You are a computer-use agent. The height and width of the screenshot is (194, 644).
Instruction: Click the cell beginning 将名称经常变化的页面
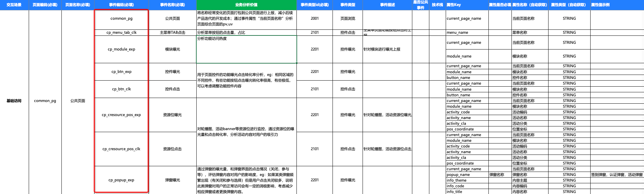pos(246,19)
